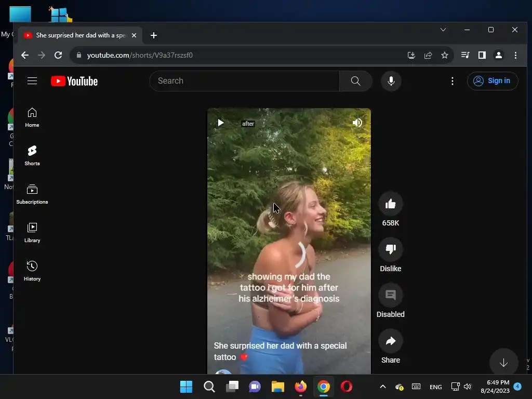Click the YouTube logo
Image resolution: width=532 pixels, height=399 pixels.
(x=74, y=81)
